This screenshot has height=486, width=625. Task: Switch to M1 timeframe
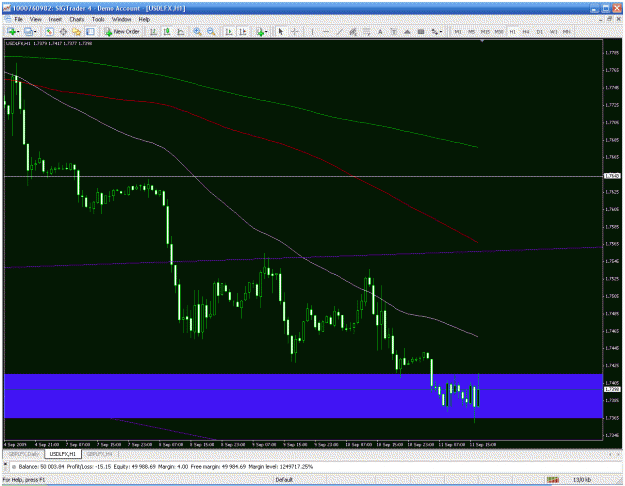click(458, 31)
